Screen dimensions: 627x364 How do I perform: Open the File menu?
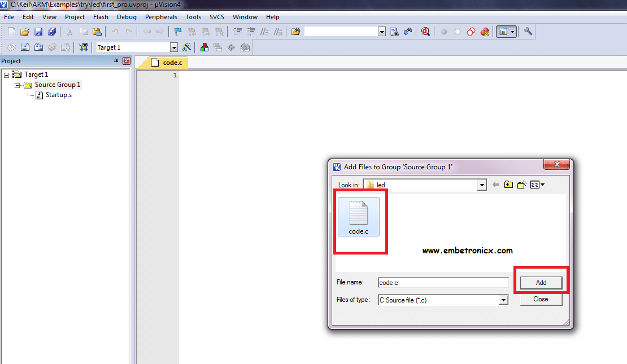point(9,17)
